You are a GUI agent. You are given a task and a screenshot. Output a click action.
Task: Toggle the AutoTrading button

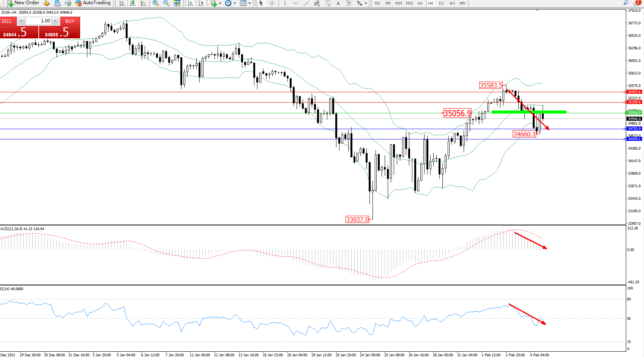[93, 3]
